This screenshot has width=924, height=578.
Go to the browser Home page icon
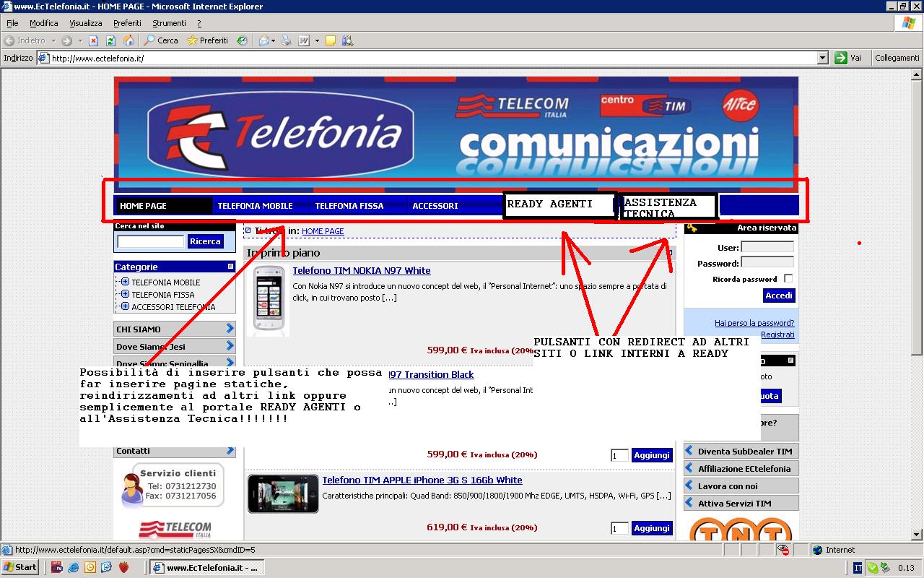(x=128, y=40)
